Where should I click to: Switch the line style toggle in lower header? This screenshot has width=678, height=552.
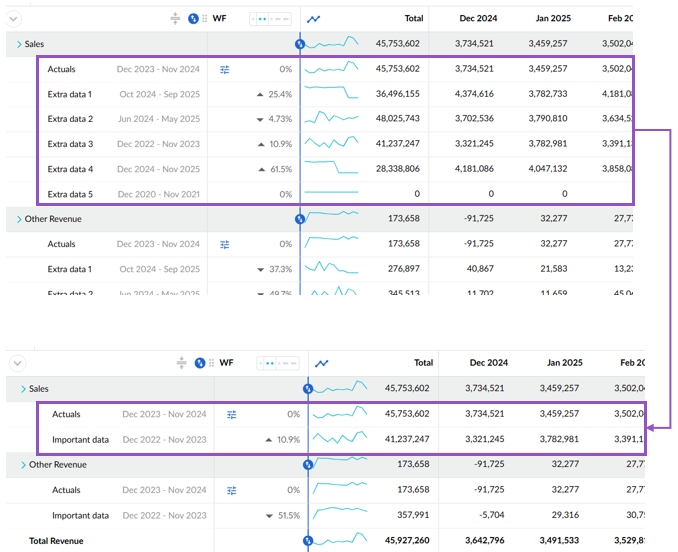click(274, 363)
